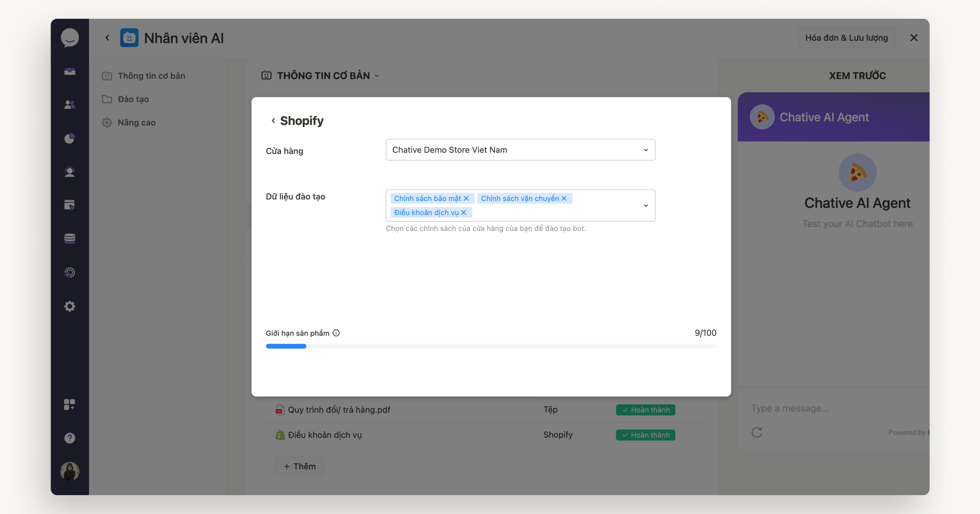Click the Shopify type cell
The width and height of the screenshot is (980, 514).
point(558,435)
